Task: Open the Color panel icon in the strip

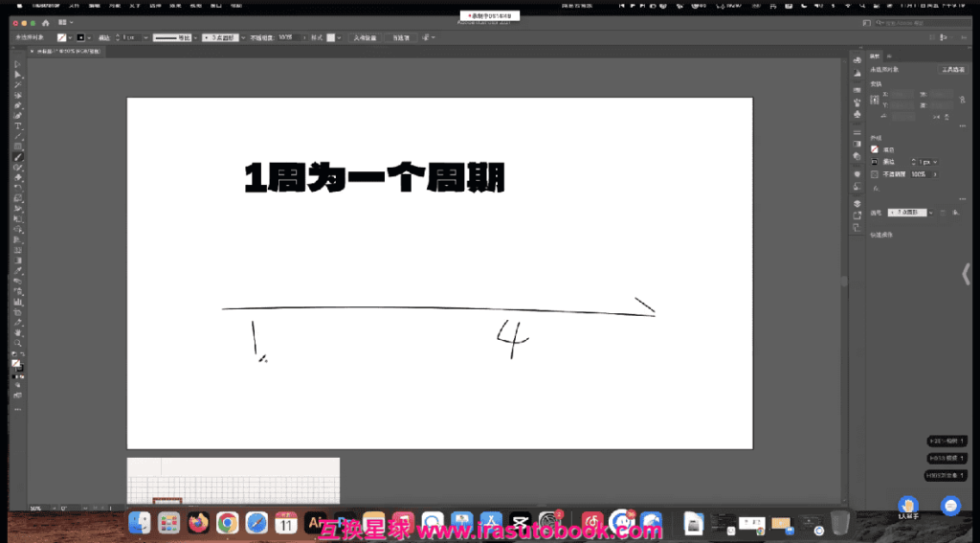Action: 857,60
